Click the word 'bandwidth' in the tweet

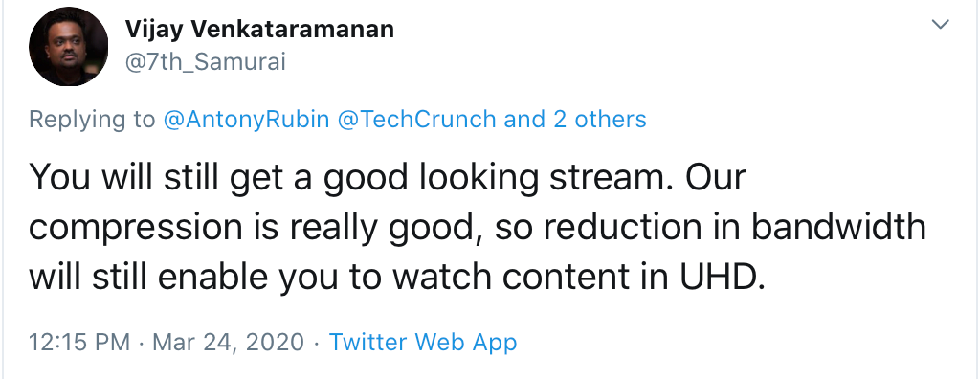click(x=838, y=226)
